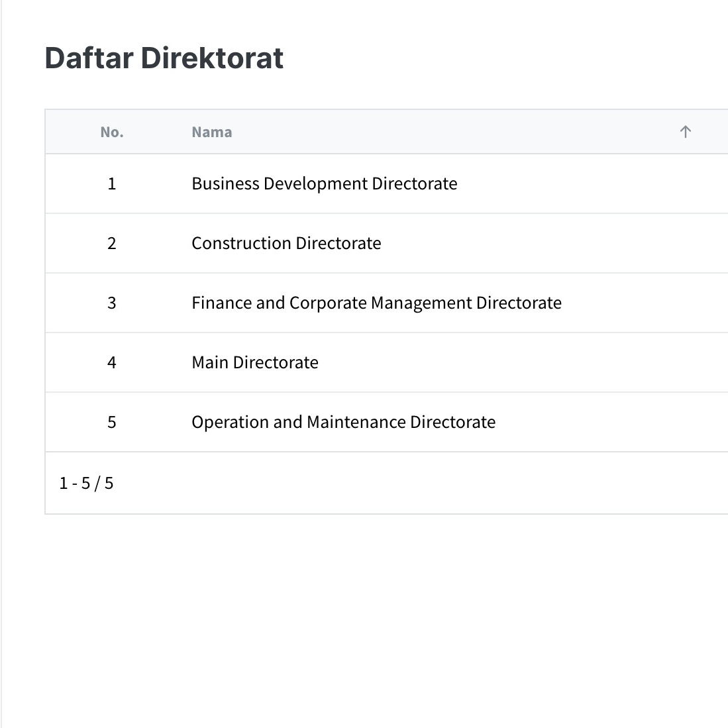
Task: Click row number 1 in the table
Action: point(112,183)
